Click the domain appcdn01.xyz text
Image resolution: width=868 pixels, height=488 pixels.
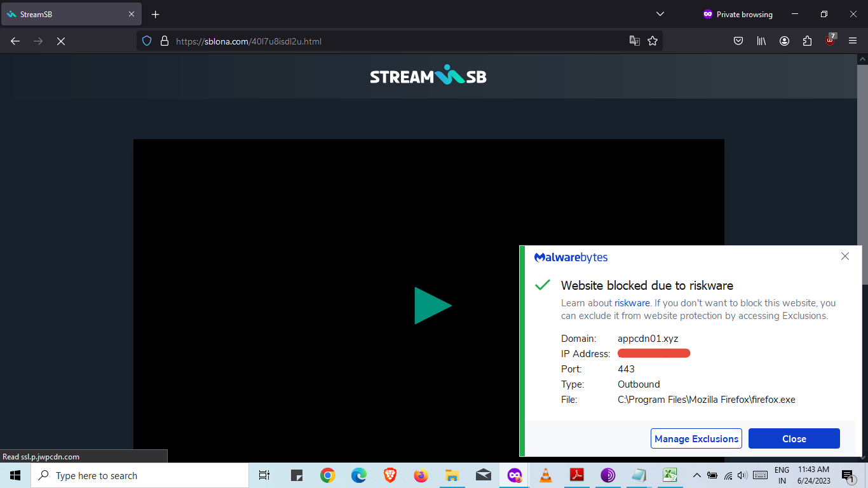(x=648, y=339)
